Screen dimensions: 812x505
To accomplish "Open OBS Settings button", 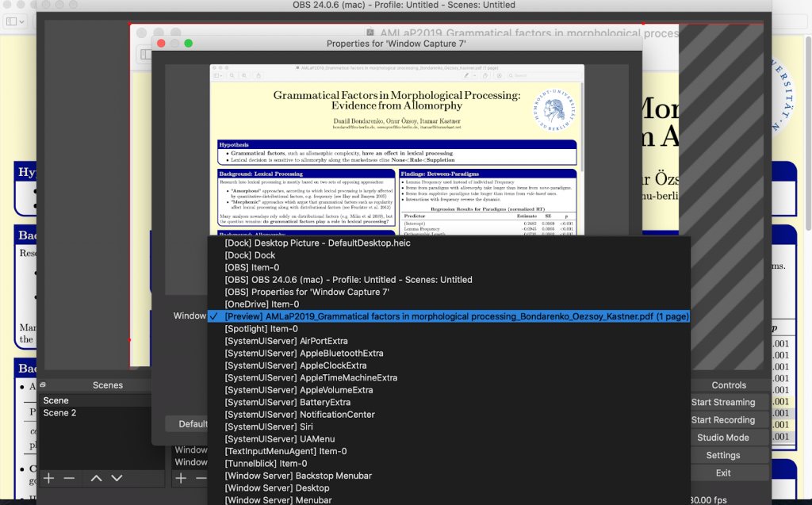I will [730, 455].
